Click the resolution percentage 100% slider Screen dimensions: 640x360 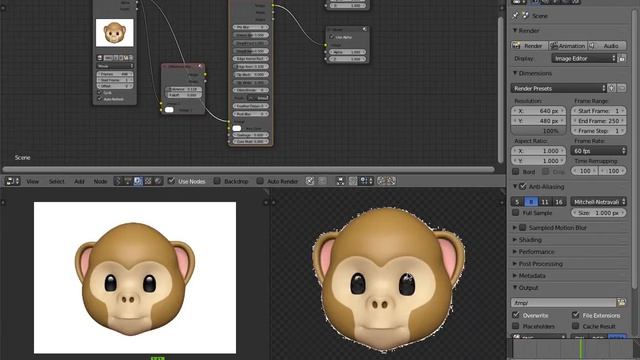point(538,131)
